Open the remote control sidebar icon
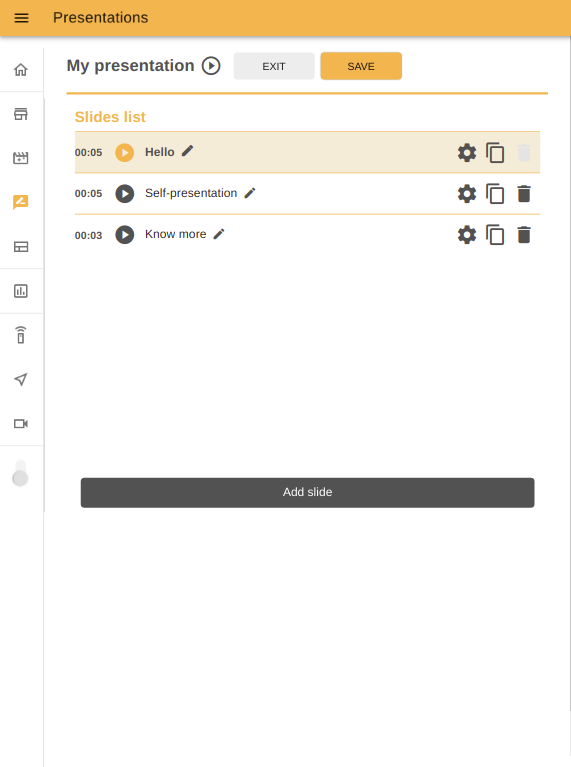 (21, 335)
